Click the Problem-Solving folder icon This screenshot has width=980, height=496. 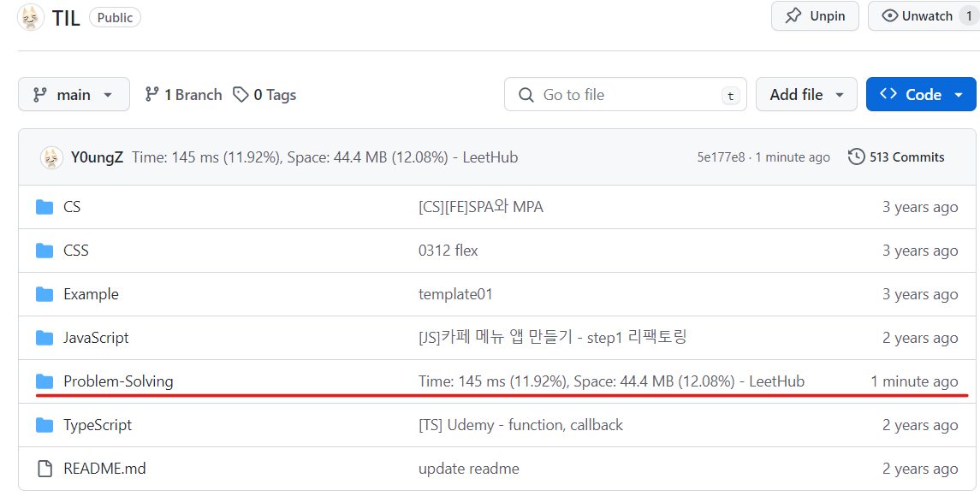(45, 381)
